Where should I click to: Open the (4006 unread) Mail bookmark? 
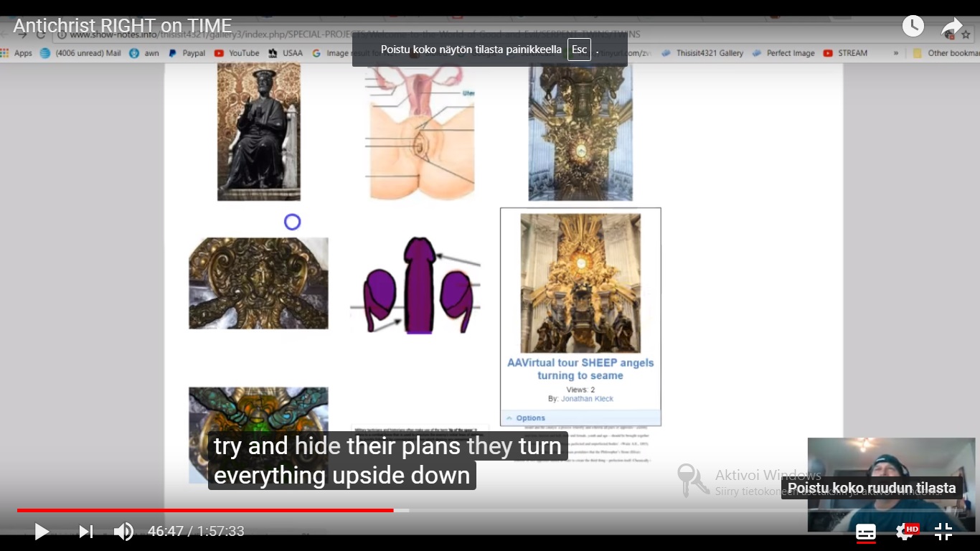(x=80, y=53)
